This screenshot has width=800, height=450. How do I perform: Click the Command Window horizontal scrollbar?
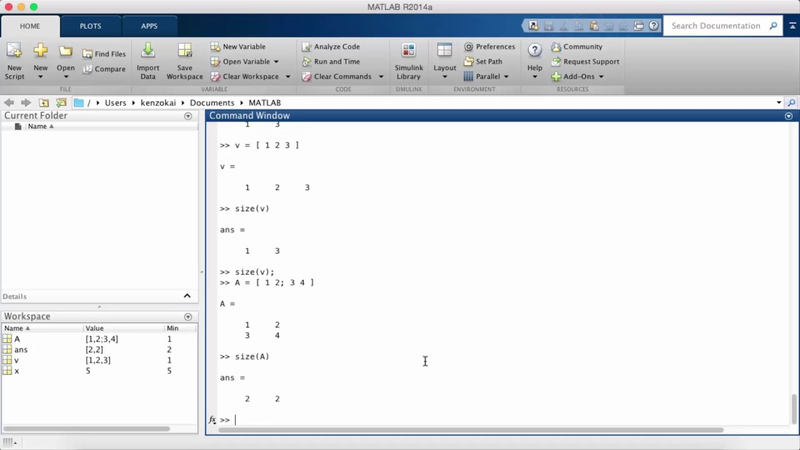point(470,430)
